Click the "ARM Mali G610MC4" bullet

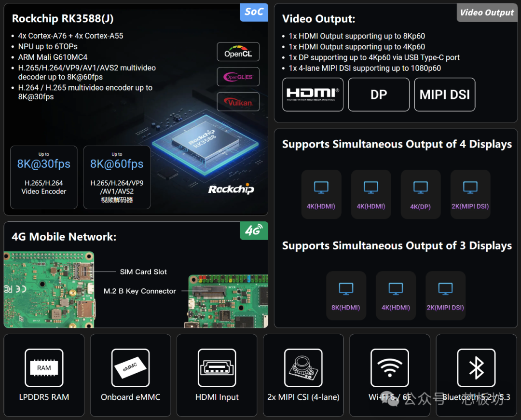coord(53,57)
